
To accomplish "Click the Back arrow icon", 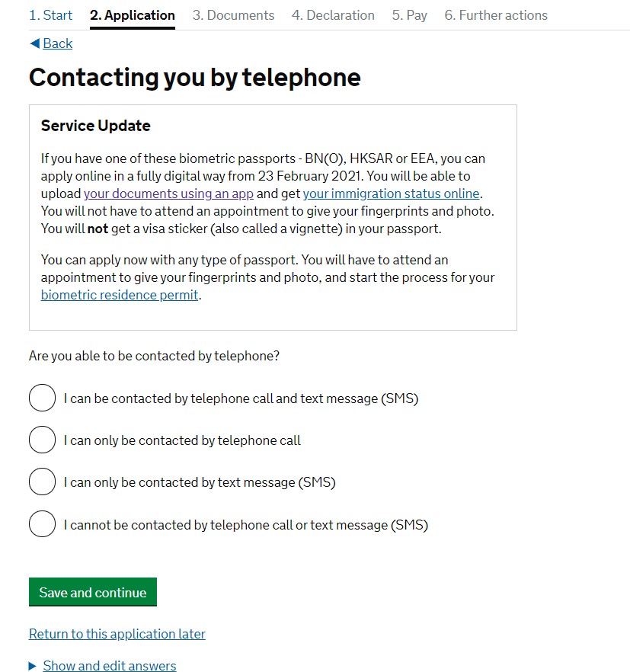I will click(34, 43).
